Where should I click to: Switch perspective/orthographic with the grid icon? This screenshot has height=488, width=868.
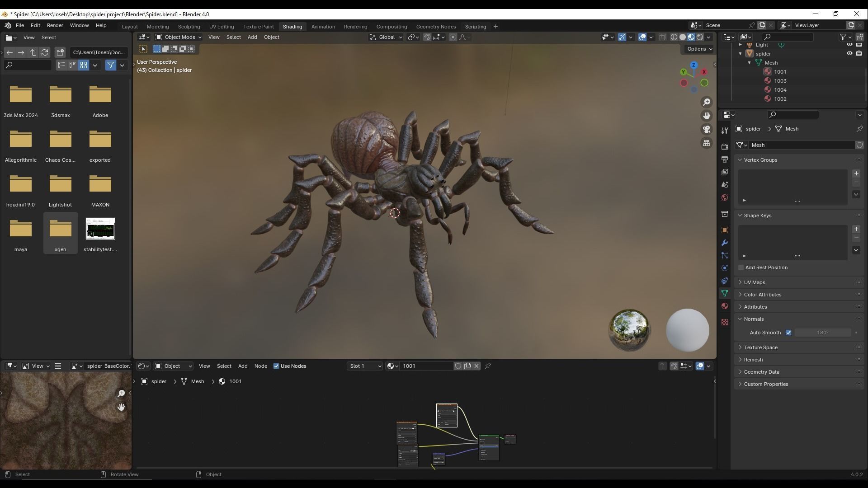pyautogui.click(x=707, y=143)
